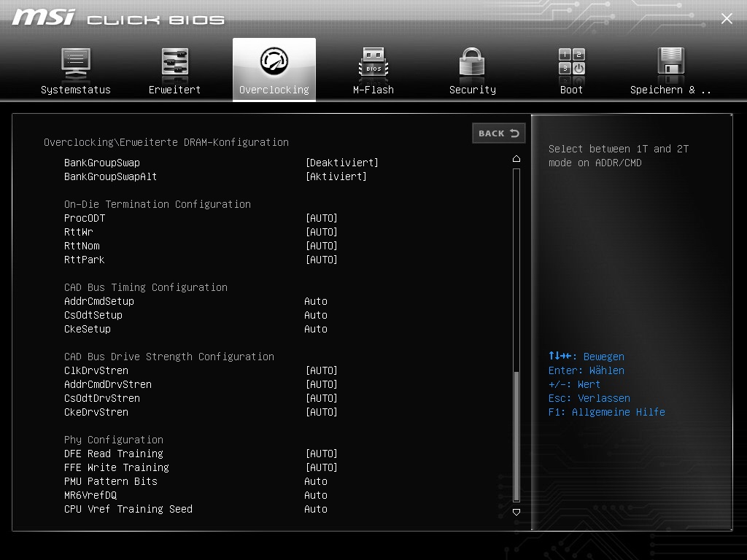
Task: Open the RttWr AUTO dropdown
Action: point(322,232)
